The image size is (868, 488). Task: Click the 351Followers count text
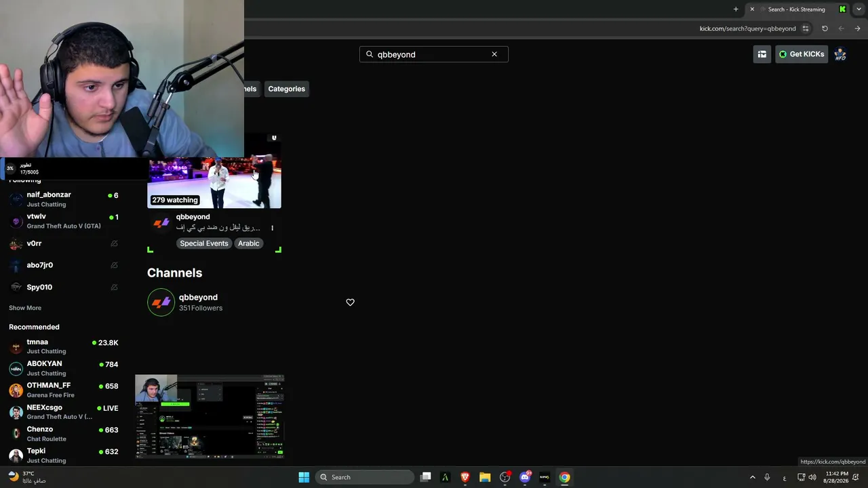(x=201, y=308)
